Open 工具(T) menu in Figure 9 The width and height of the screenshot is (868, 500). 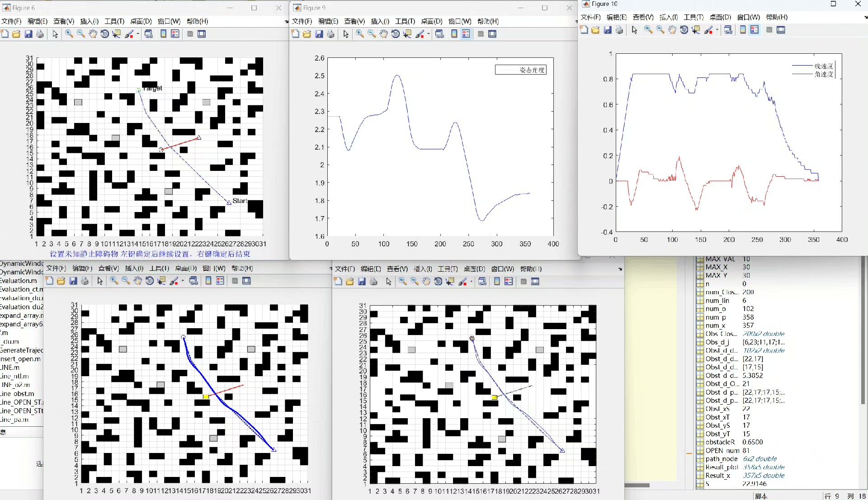(x=405, y=21)
